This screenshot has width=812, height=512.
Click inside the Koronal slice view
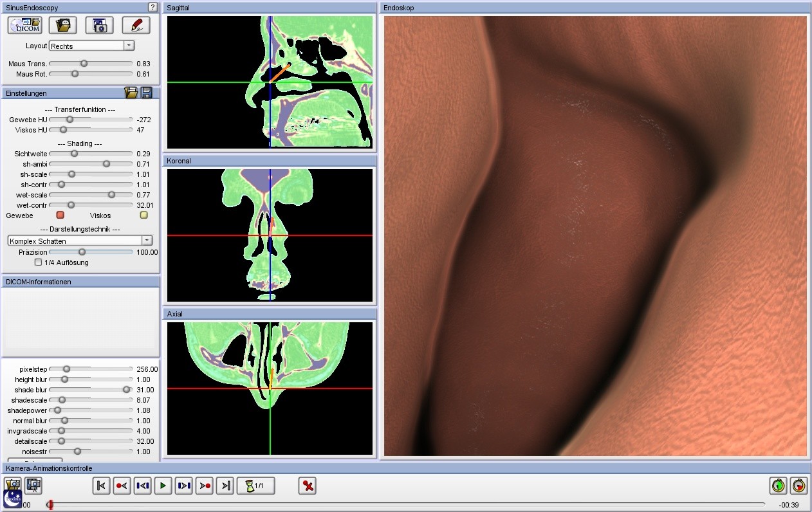point(270,235)
